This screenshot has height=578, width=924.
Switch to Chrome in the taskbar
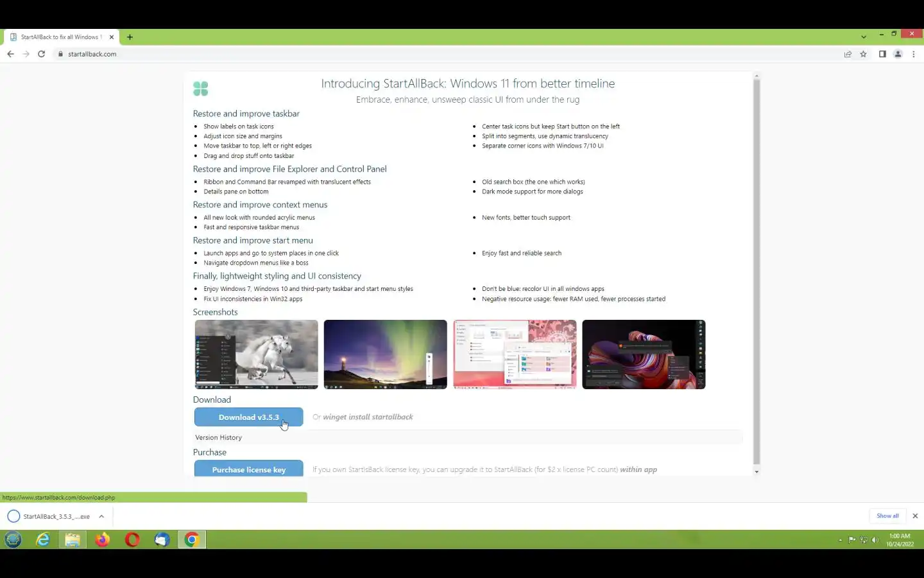coord(192,539)
